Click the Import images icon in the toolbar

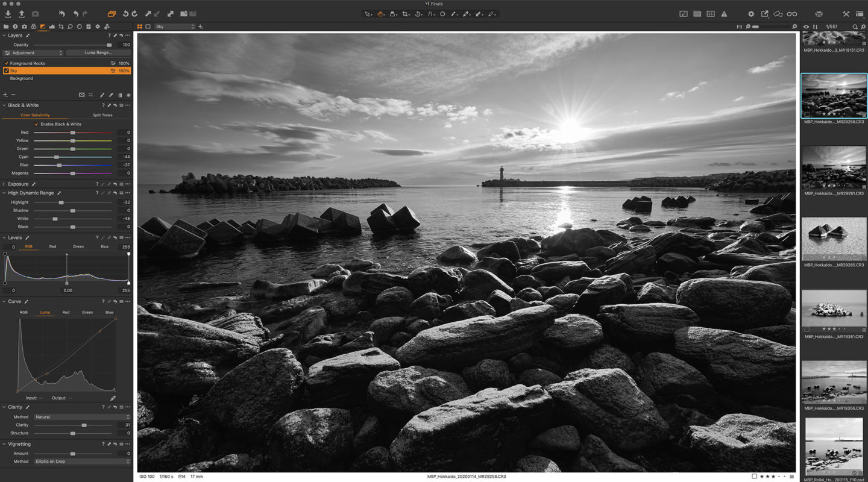(x=8, y=14)
